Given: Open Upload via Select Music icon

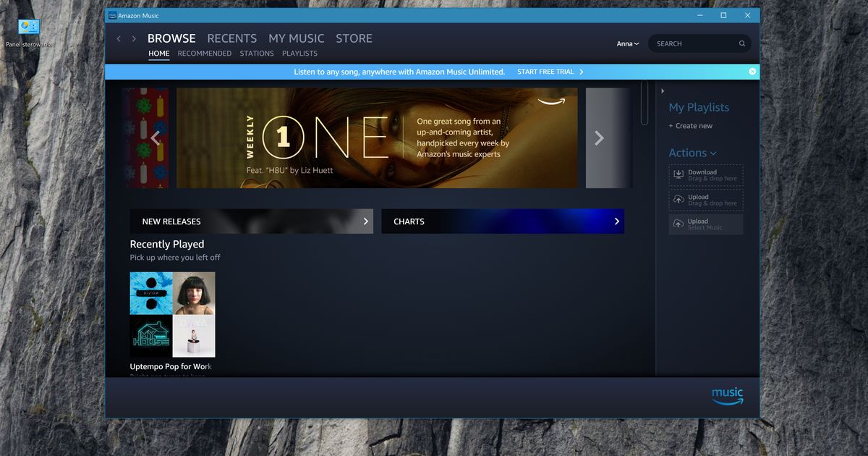Looking at the screenshot, I should coord(678,224).
